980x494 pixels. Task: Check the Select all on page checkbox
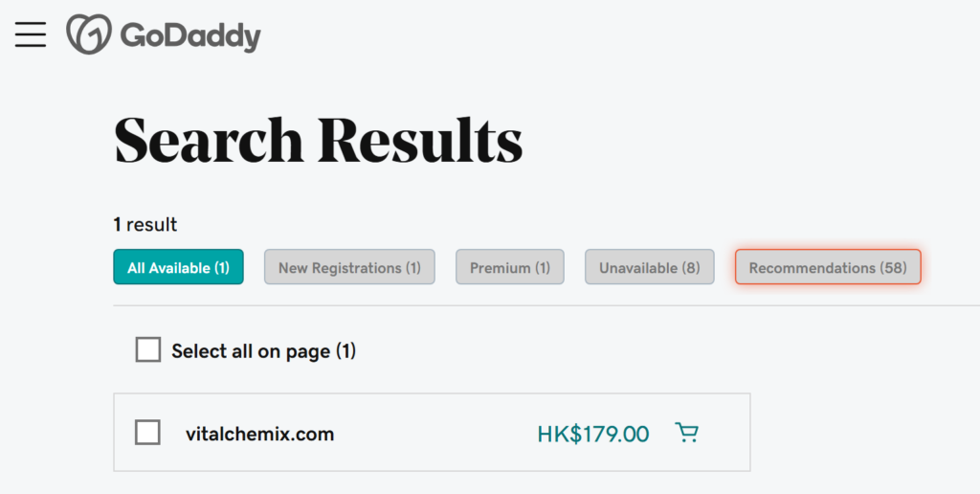click(148, 350)
